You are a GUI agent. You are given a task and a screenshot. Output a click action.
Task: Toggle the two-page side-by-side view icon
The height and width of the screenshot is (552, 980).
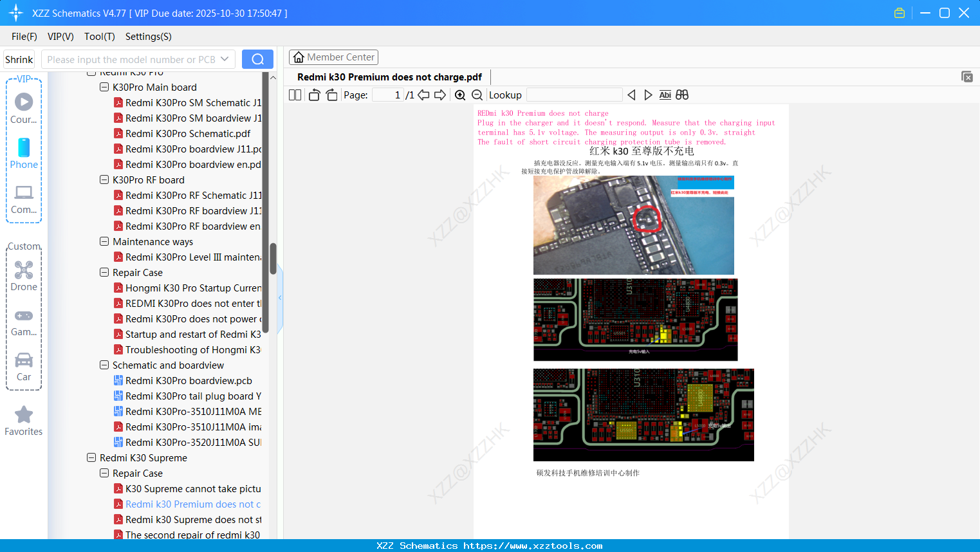[x=295, y=95]
